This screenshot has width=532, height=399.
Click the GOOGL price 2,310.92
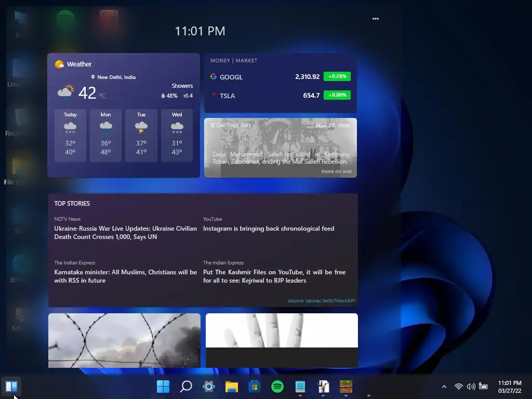[x=307, y=77]
